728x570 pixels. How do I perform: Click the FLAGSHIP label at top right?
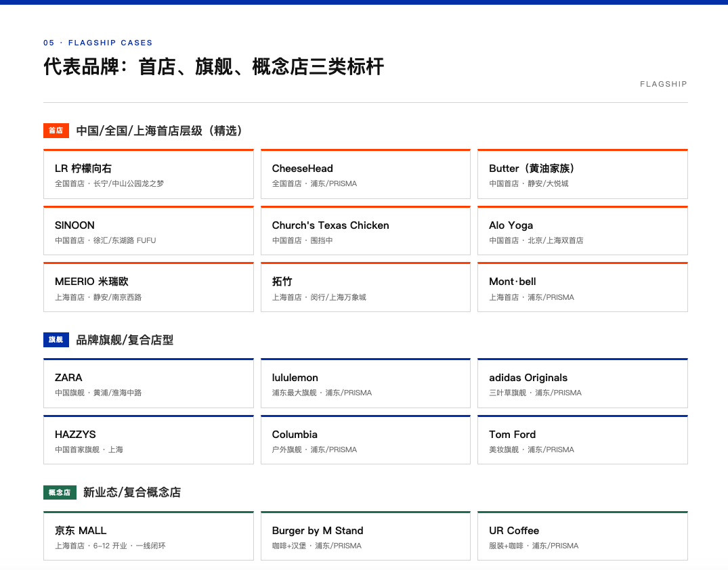(664, 84)
